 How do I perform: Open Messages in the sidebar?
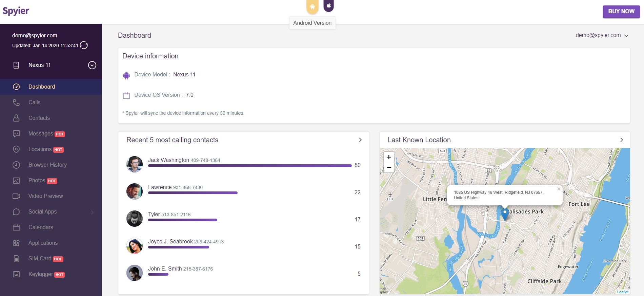click(x=51, y=134)
